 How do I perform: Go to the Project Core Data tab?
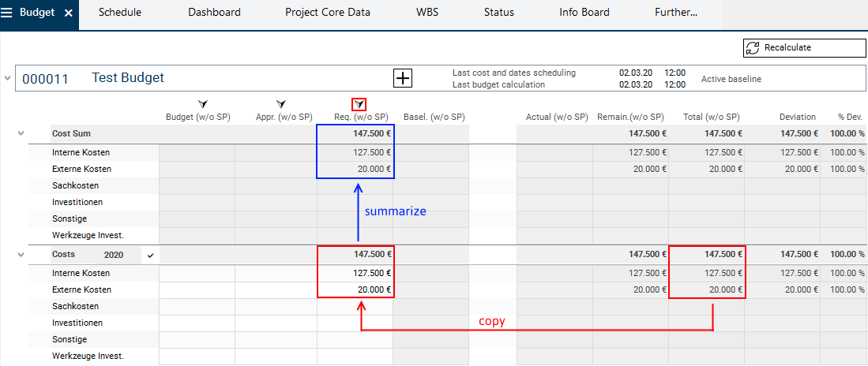[327, 13]
